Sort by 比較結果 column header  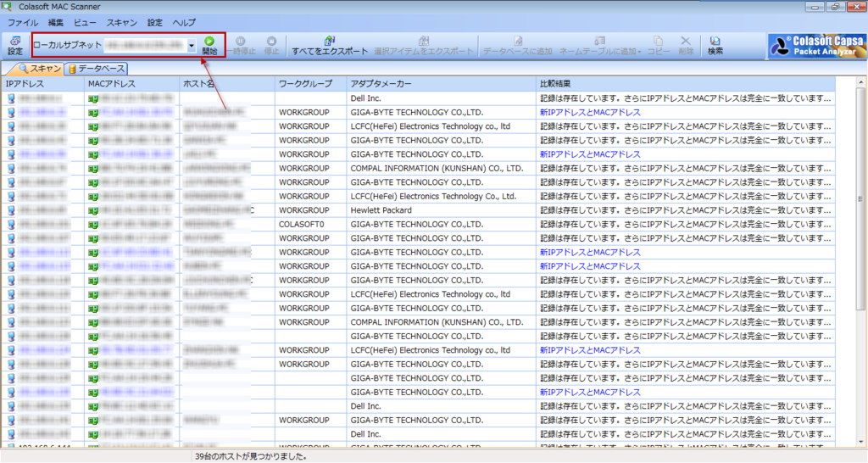click(x=685, y=84)
